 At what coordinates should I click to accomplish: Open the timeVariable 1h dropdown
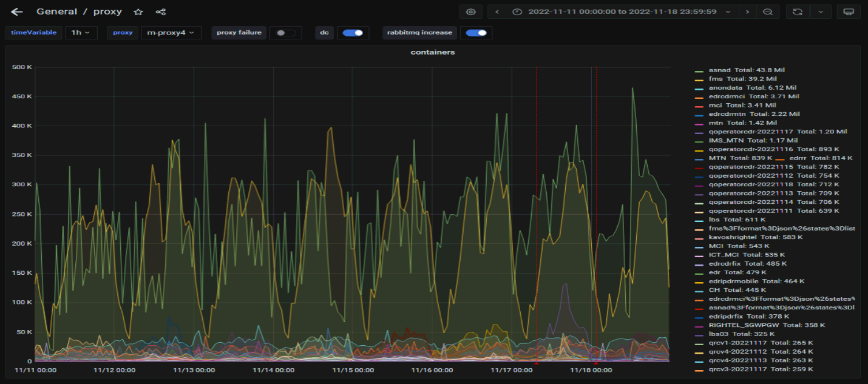point(81,33)
